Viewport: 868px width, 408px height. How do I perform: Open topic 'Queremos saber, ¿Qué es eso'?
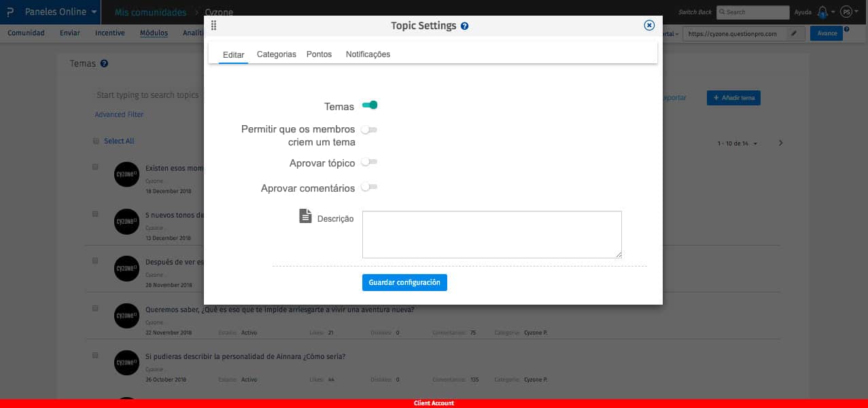[279, 309]
